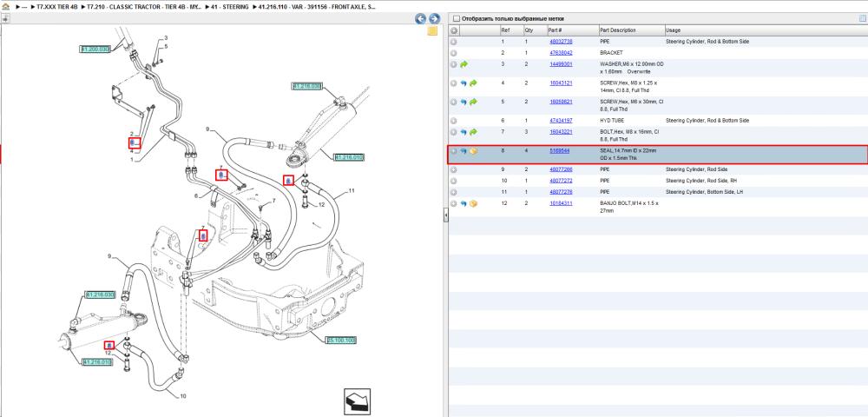Open part number link 47638042
Screen dimensions: 868x417
tap(561, 53)
